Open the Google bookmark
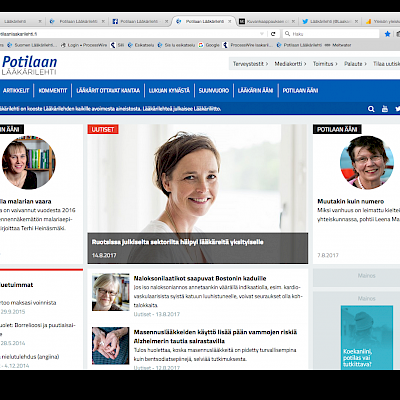 pyautogui.click(x=209, y=45)
